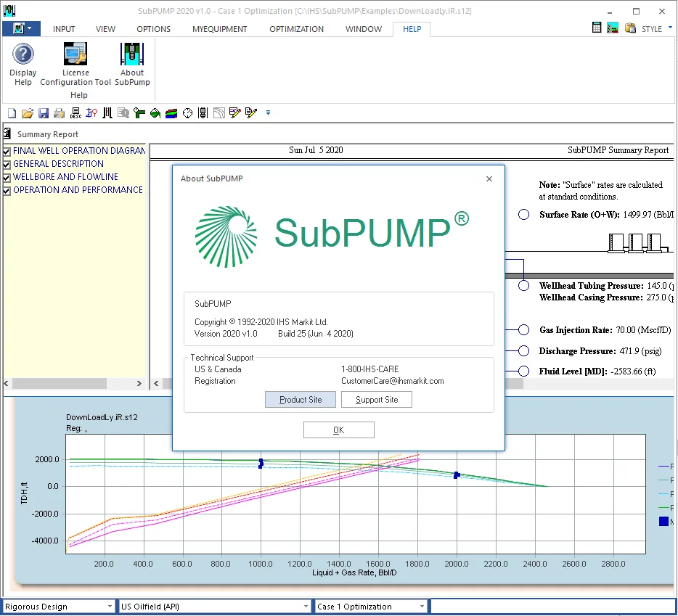Image resolution: width=678 pixels, height=616 pixels.
Task: Open the VIEW ribbon tab
Action: [x=105, y=29]
